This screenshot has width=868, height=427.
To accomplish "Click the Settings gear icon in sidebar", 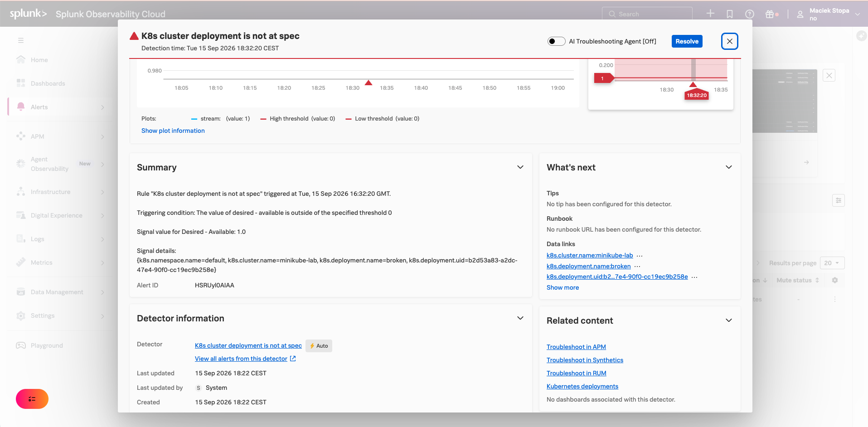I will pos(21,315).
